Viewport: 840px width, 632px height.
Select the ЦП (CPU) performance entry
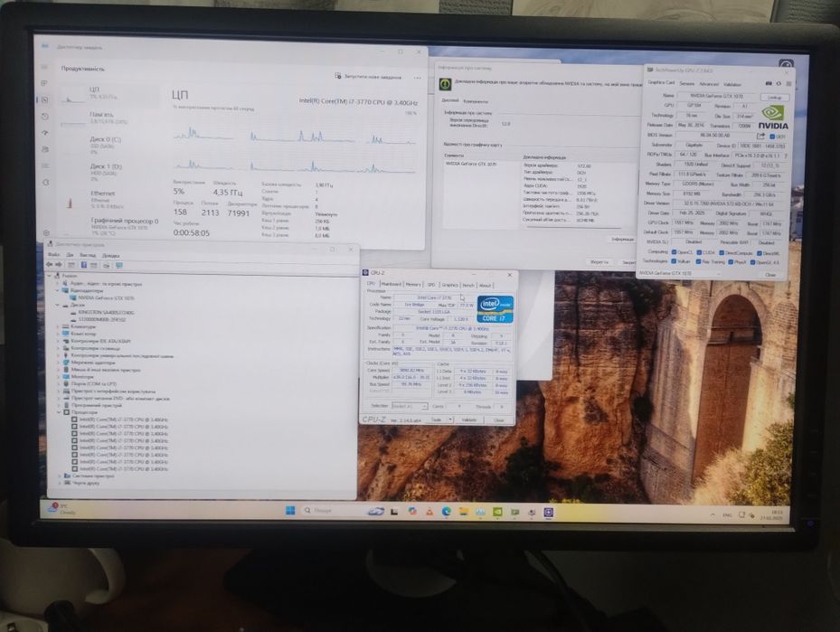pos(109,94)
